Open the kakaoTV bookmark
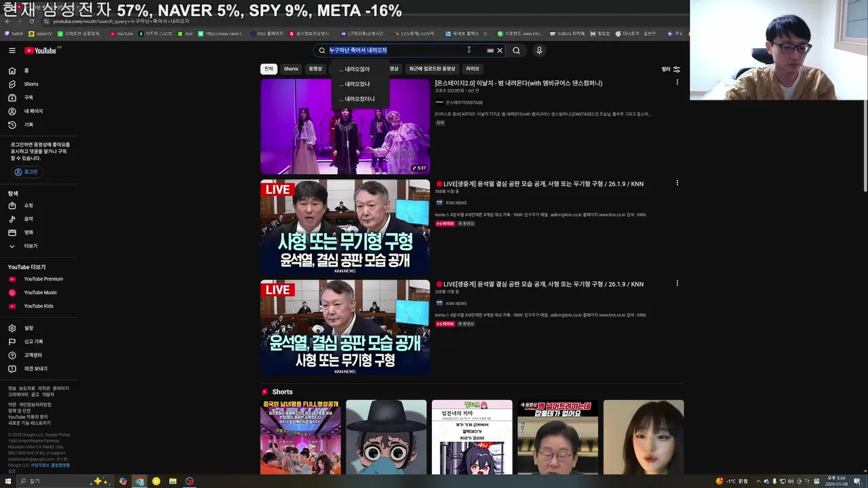Viewport: 868px width, 488px height. [x=40, y=33]
